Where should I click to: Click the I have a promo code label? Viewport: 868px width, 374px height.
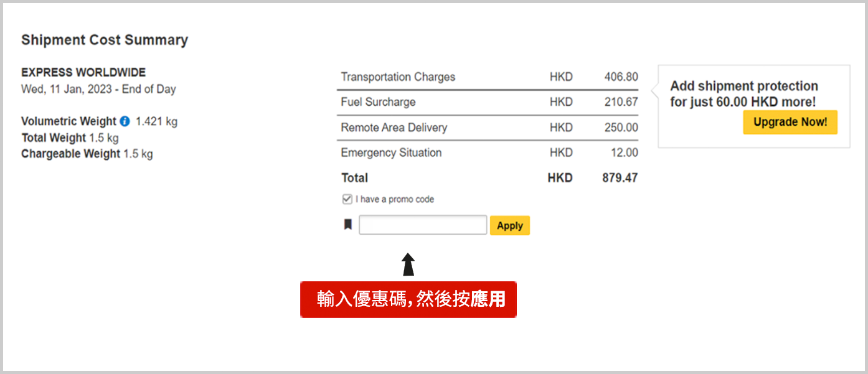point(395,199)
